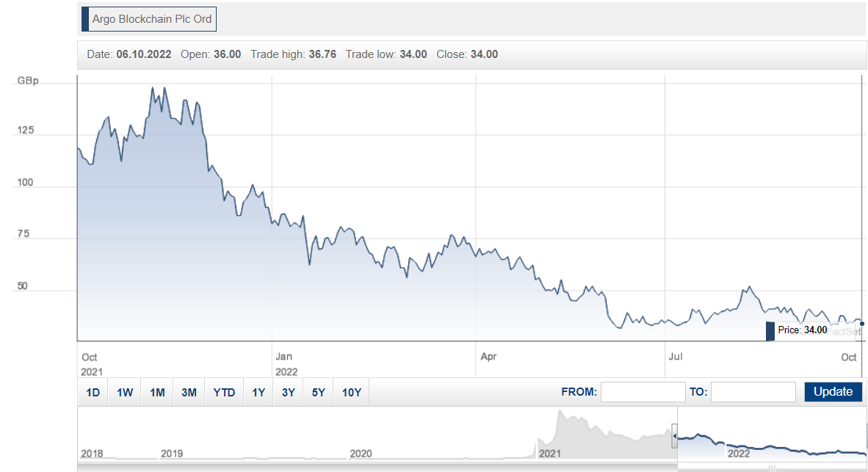
Task: Show the 10Y time range
Action: (352, 392)
